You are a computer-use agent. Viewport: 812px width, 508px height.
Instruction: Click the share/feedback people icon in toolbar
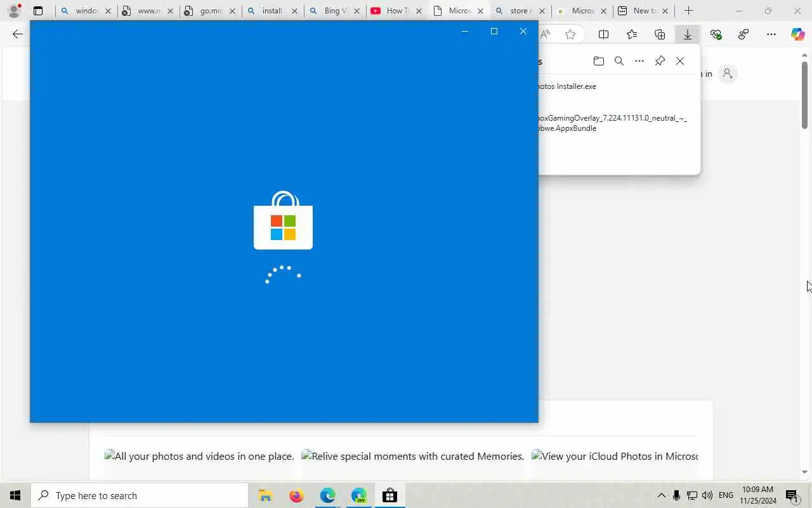pos(743,34)
